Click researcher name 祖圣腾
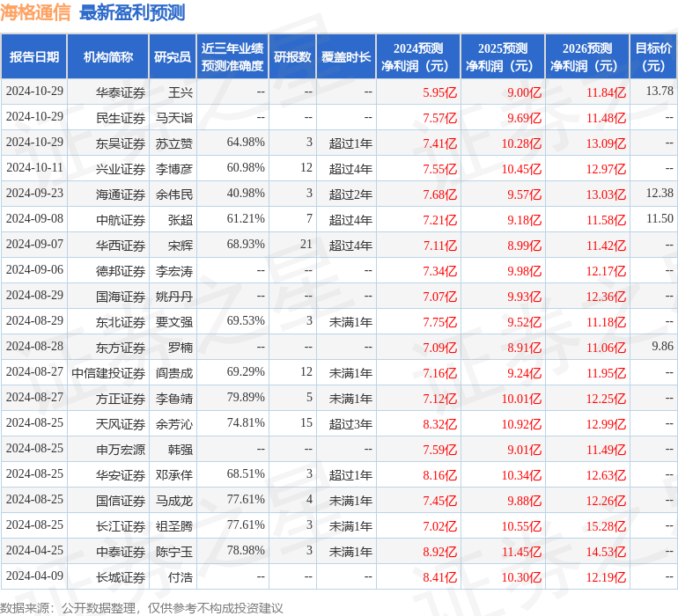Screen dimensions: 678x616 174,526
